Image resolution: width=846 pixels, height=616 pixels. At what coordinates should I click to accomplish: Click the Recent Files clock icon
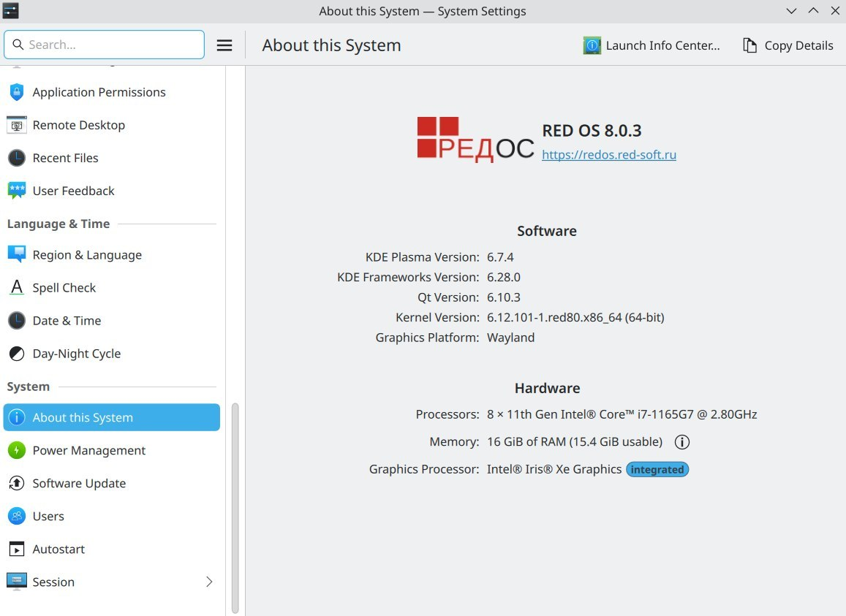(x=17, y=158)
